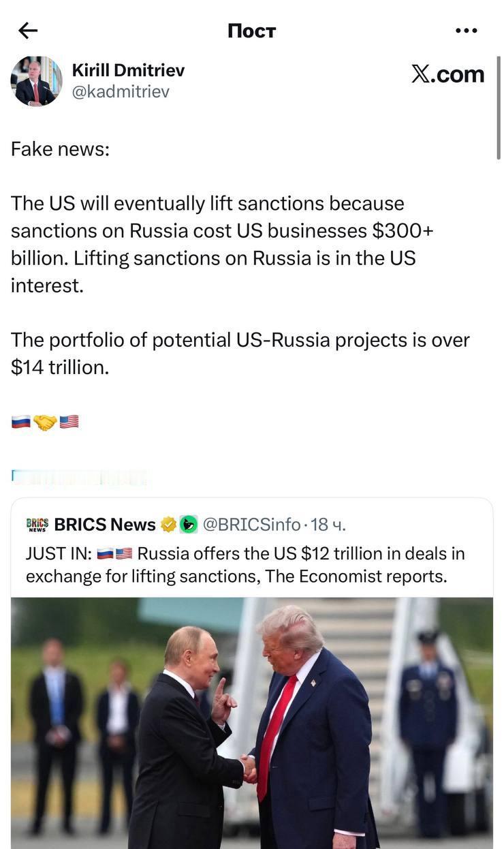
Task: Click the "18 ч." timestamp
Action: point(328,525)
